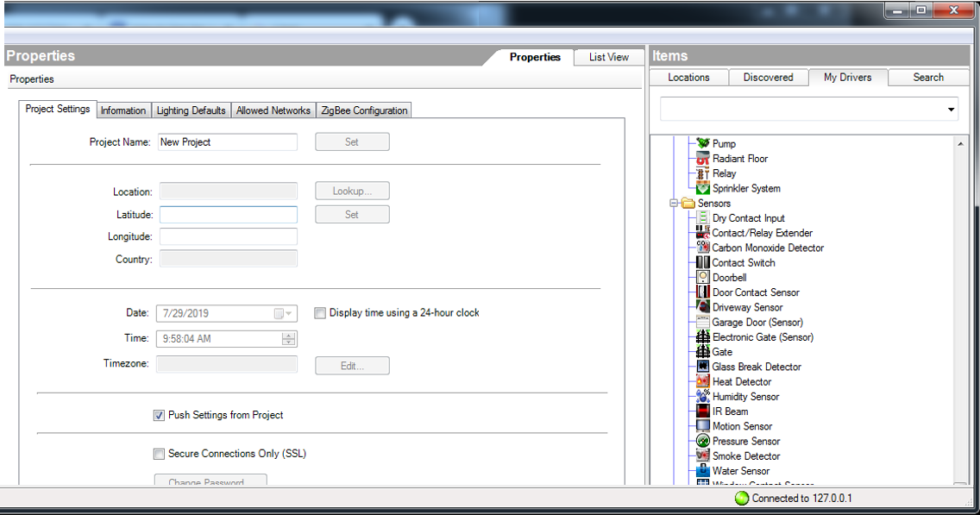Click the timezone Edit... button

352,366
